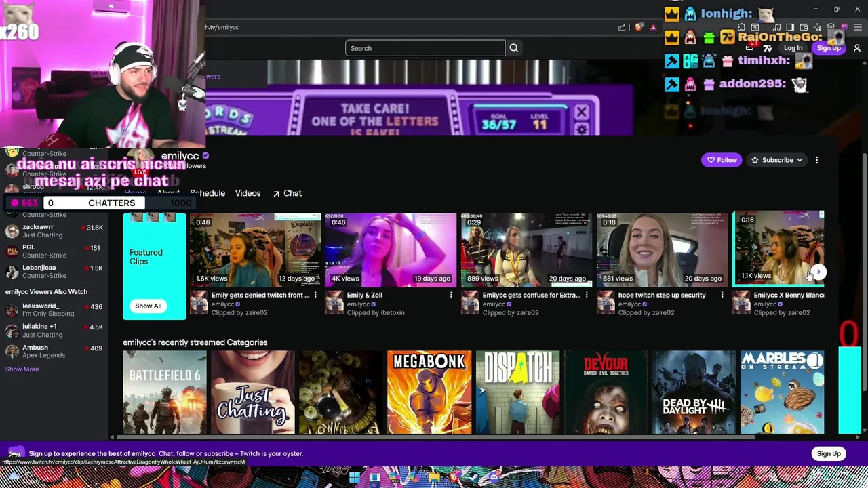Open Marbles on Stream category cover
The height and width of the screenshot is (488, 868).
pos(782,392)
